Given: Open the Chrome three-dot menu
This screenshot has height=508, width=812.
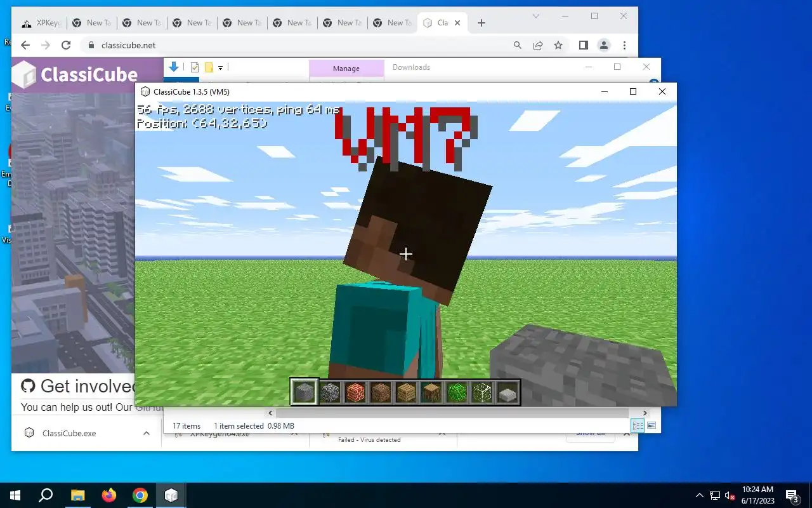Looking at the screenshot, I should click(x=625, y=45).
